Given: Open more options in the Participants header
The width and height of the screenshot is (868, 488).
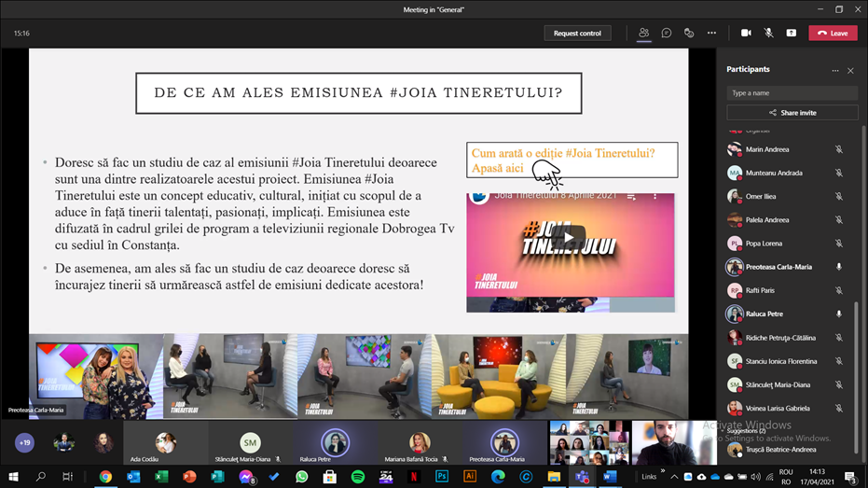Looking at the screenshot, I should tap(835, 70).
